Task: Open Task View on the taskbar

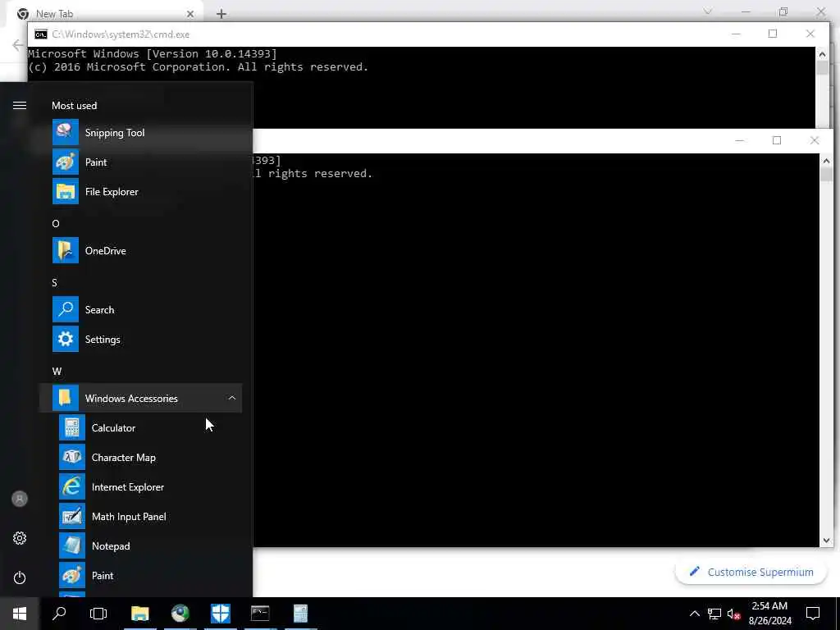Action: click(x=98, y=614)
